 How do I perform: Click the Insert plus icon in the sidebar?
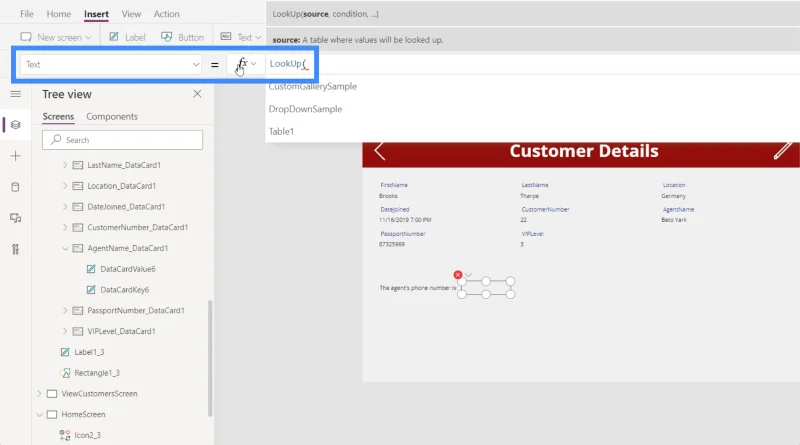[15, 156]
